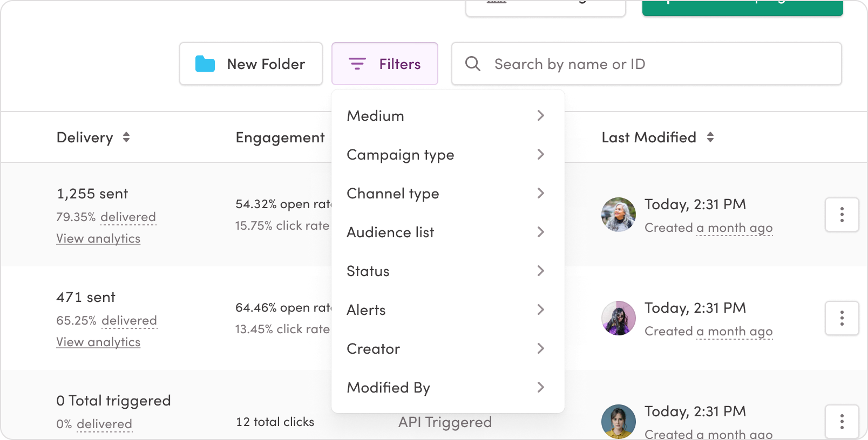The height and width of the screenshot is (440, 868).
Task: Open View analytics for 1,255 sent campaign
Action: [x=98, y=238]
